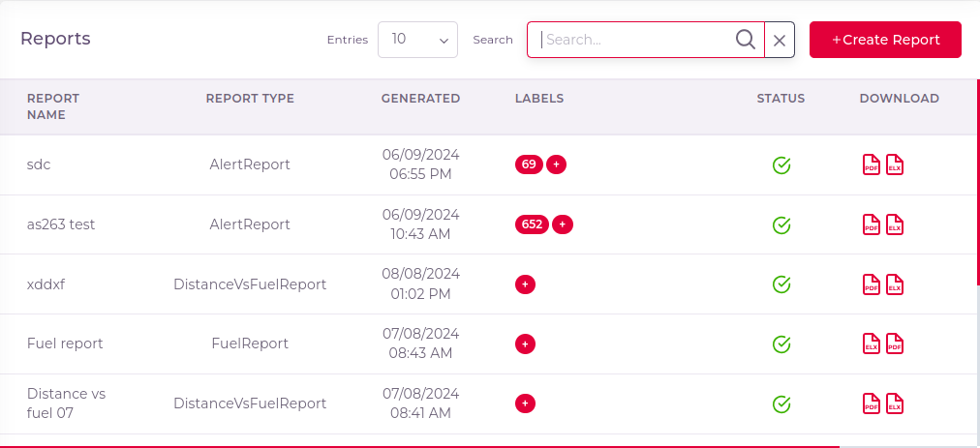Download ELX for xddxf report
Viewport: 980px width, 448px height.
895,284
